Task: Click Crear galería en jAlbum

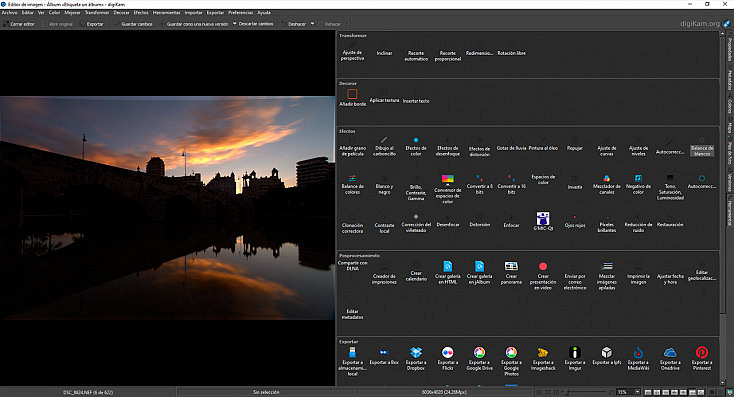Action: coord(479,273)
